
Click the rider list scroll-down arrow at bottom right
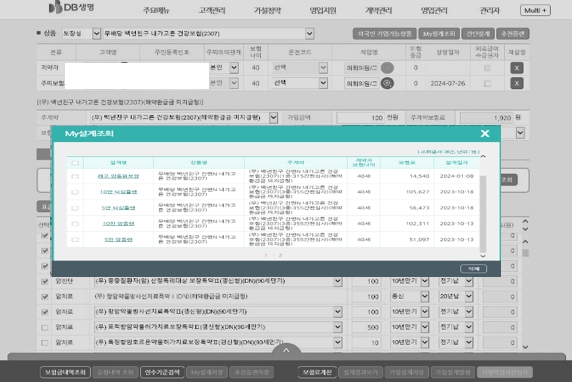click(525, 347)
